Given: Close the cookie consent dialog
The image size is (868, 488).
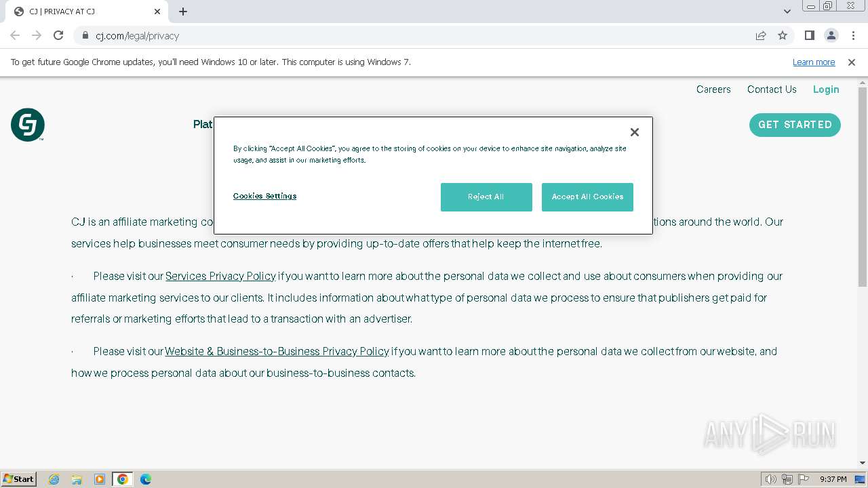Looking at the screenshot, I should pos(635,132).
